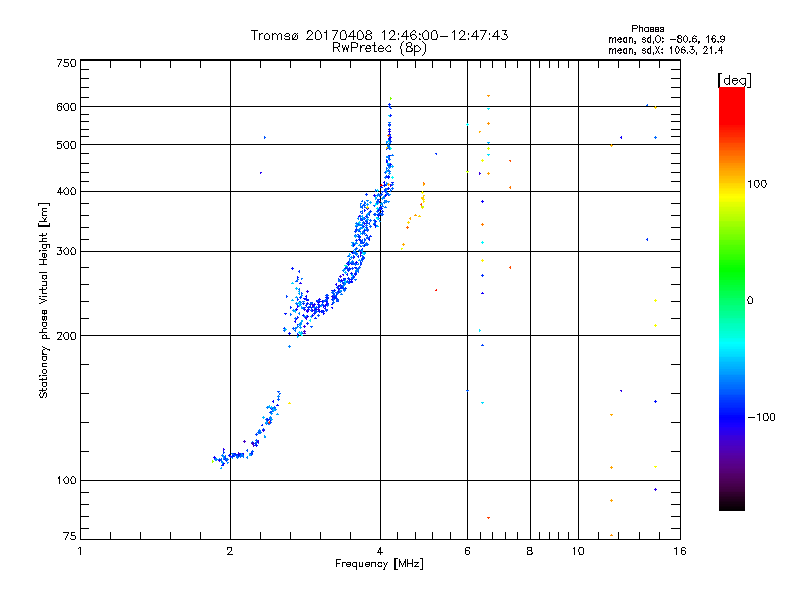
Task: Click the '300' height axis tick label
Action: 66,252
